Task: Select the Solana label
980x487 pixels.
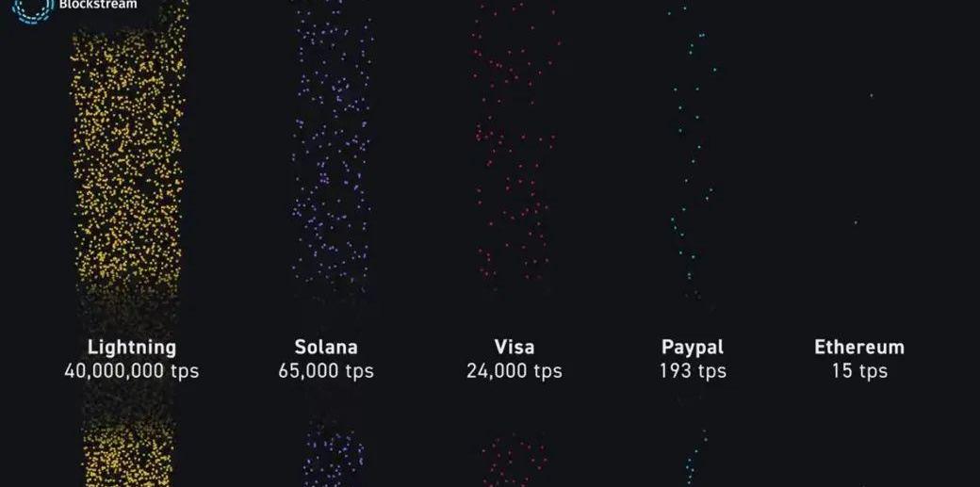Action: pyautogui.click(x=326, y=347)
